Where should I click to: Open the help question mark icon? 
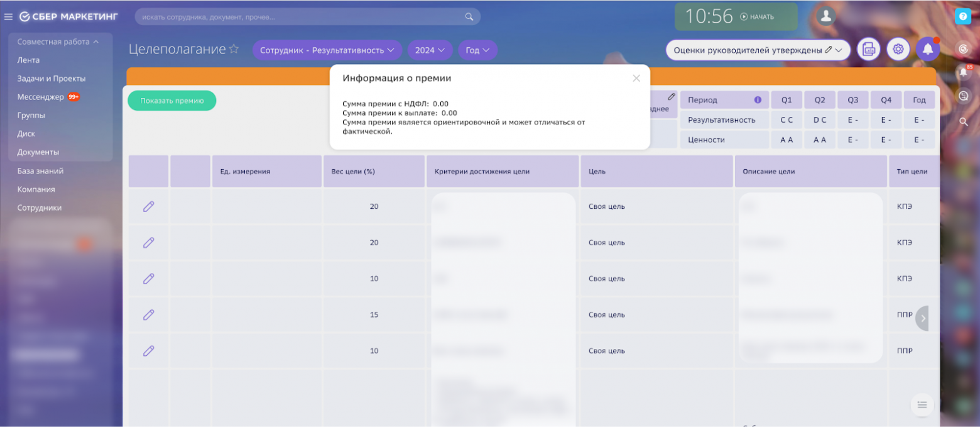click(963, 16)
